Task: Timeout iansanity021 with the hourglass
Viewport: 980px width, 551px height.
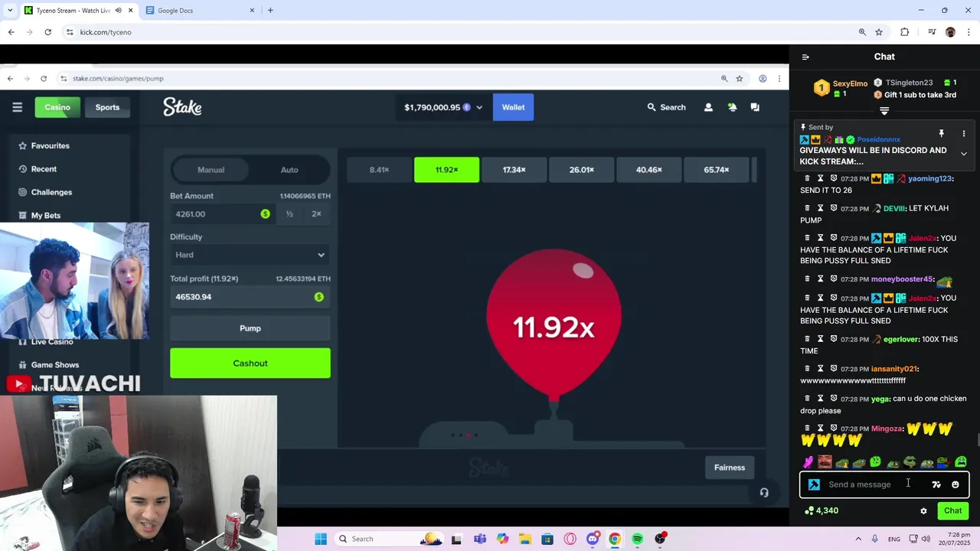Action: click(x=820, y=369)
